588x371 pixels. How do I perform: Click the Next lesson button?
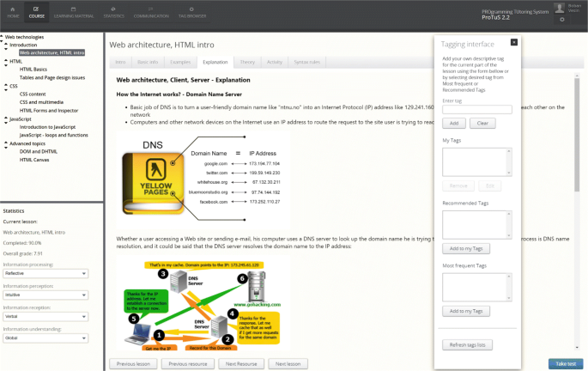coord(288,364)
